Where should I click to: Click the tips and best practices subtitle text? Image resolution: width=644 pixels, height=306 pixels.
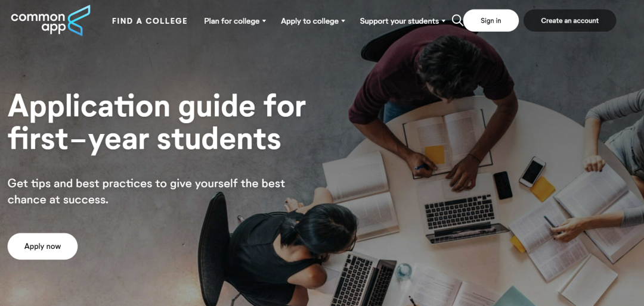pos(146,192)
